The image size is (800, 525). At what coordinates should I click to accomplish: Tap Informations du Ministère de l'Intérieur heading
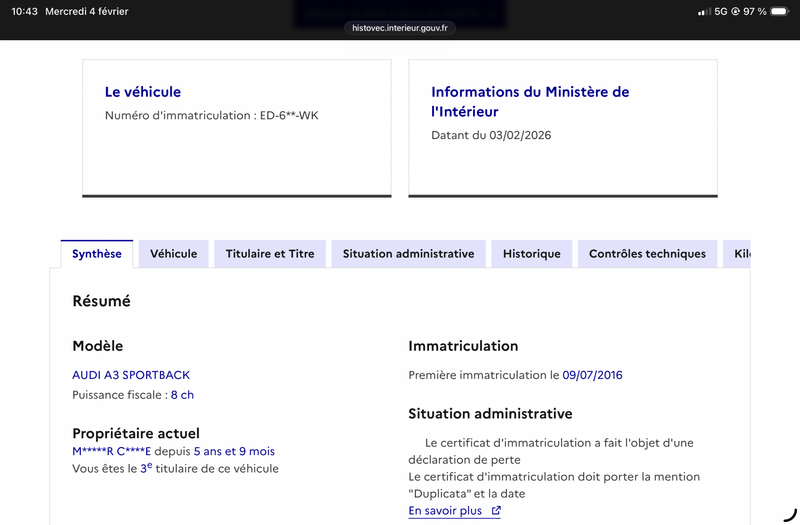click(530, 102)
